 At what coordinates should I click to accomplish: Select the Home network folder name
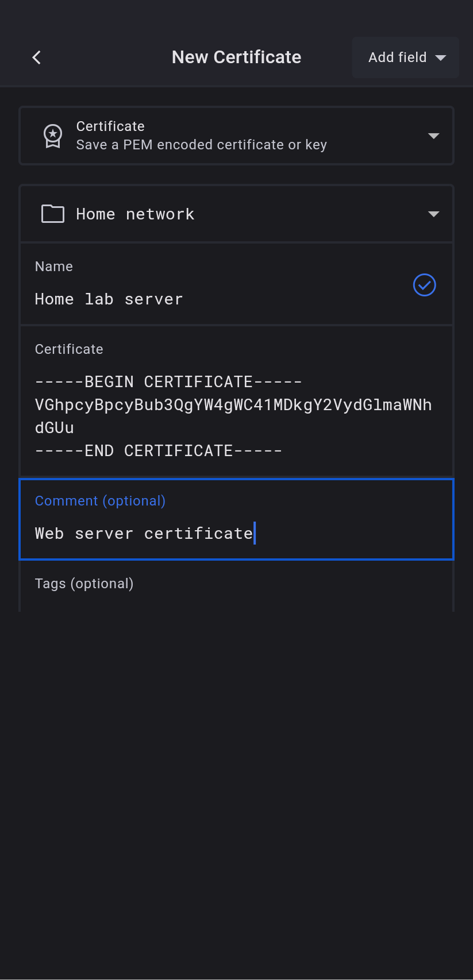click(x=135, y=214)
